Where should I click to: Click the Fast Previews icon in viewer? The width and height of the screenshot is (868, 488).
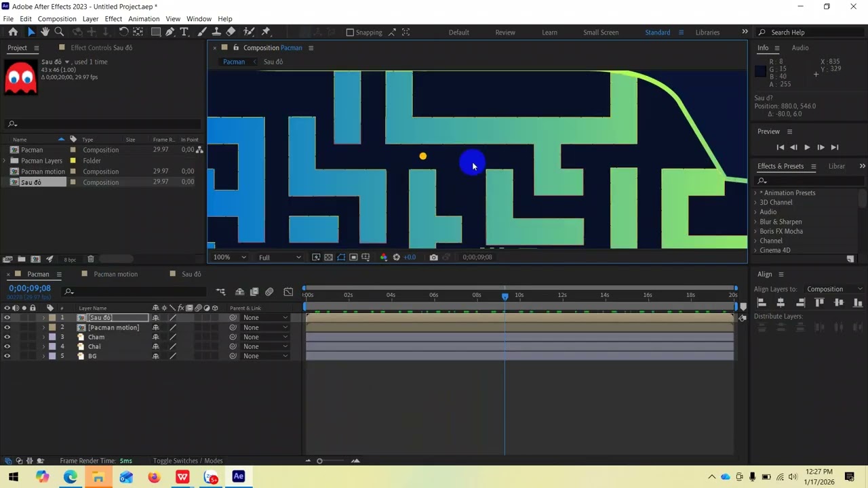[316, 258]
